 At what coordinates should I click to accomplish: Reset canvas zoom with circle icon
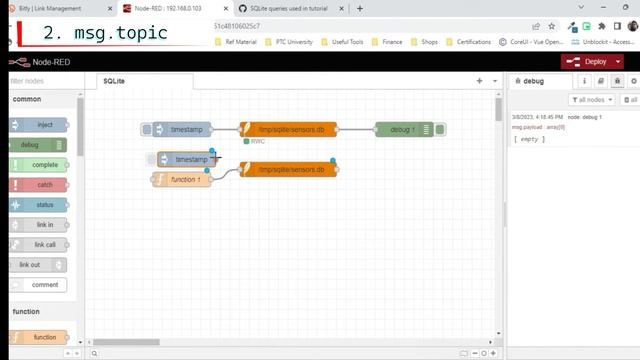(x=484, y=353)
